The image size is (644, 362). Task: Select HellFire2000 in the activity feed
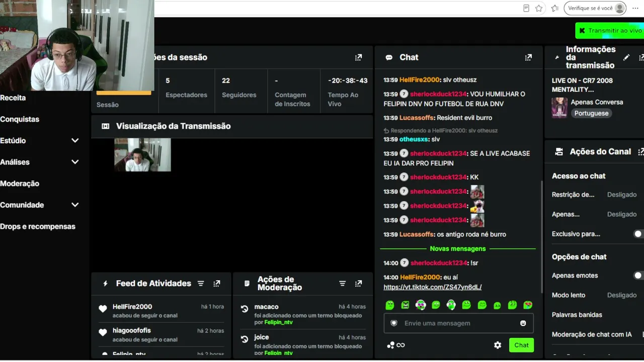[132, 307]
